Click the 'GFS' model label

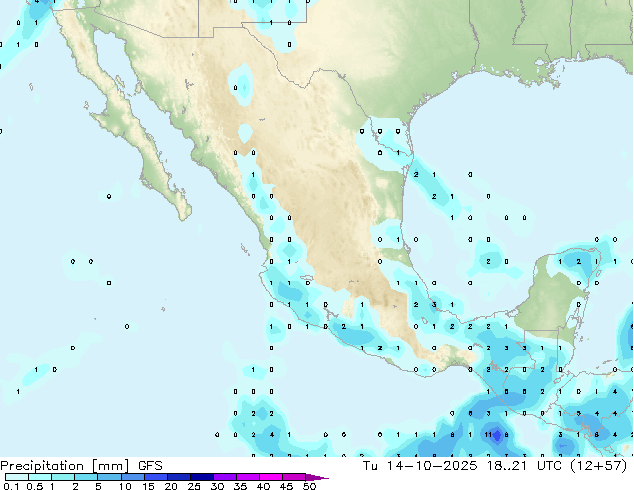point(150,465)
